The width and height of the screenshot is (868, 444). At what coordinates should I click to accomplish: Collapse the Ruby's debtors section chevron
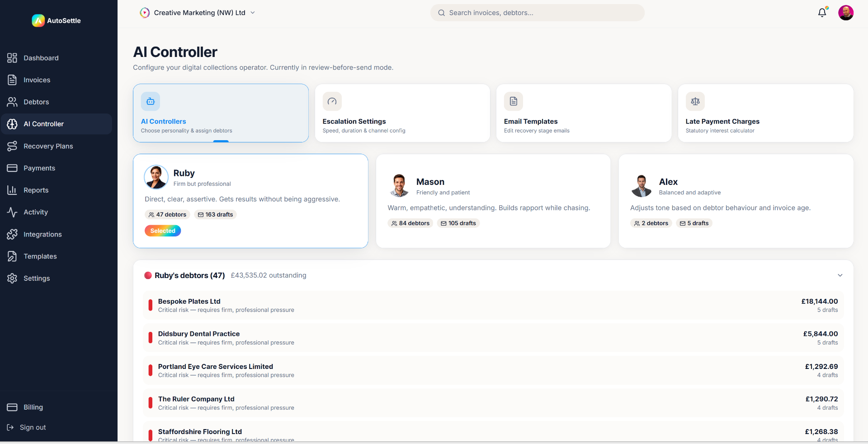coord(840,275)
